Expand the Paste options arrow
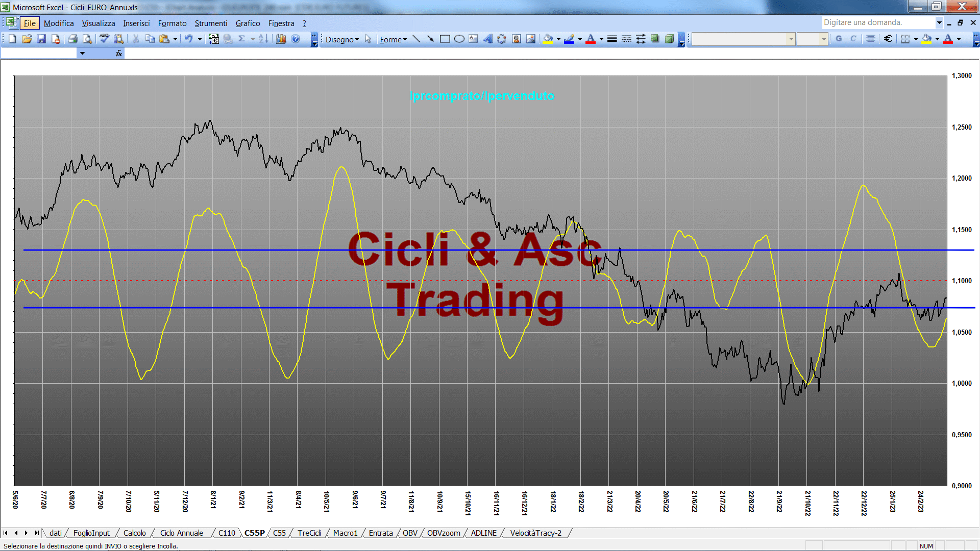The height and width of the screenshot is (551, 980). 175,39
